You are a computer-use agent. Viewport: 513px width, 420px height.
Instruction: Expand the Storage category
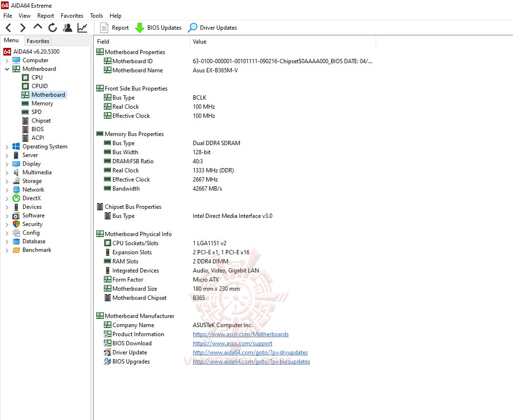tap(6, 181)
